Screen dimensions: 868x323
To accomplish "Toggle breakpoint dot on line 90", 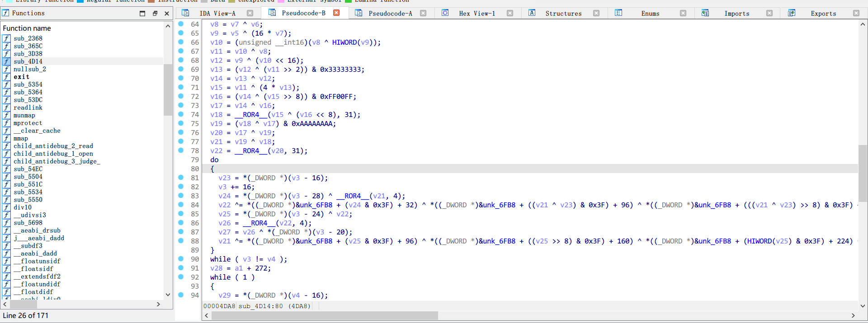I will coord(181,259).
